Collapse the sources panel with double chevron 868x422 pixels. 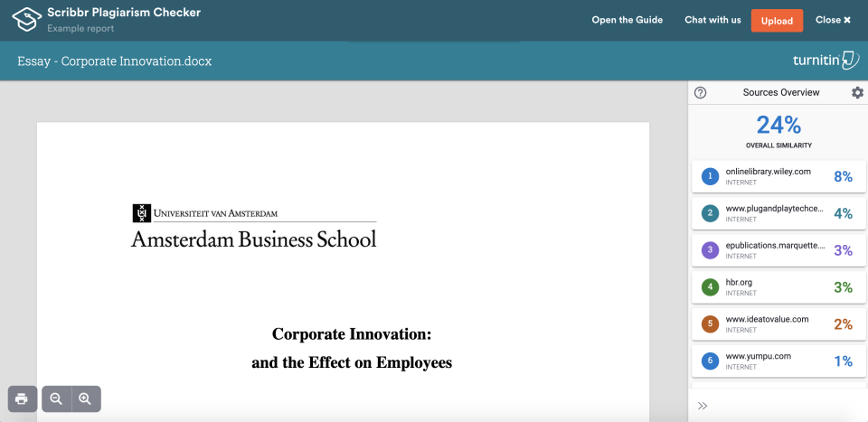tap(703, 406)
